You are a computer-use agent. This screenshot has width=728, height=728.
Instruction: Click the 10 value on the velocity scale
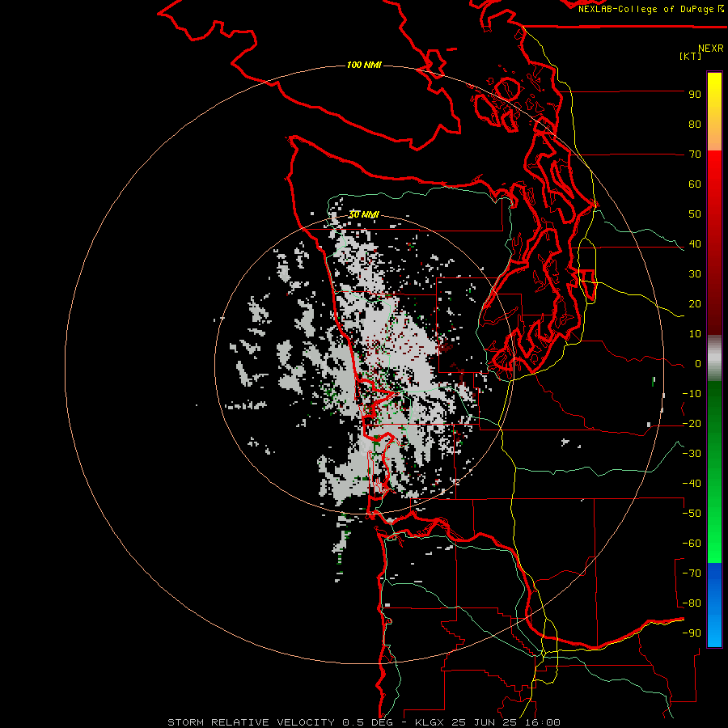coord(695,334)
